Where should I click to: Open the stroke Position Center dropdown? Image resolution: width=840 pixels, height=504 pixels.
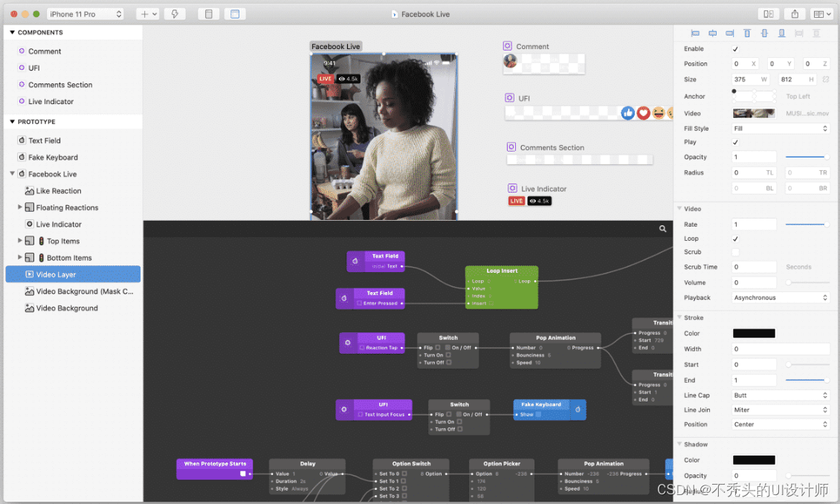(x=781, y=424)
